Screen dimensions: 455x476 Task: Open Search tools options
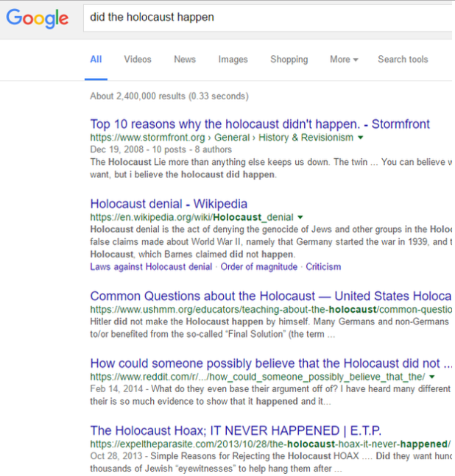coord(403,60)
